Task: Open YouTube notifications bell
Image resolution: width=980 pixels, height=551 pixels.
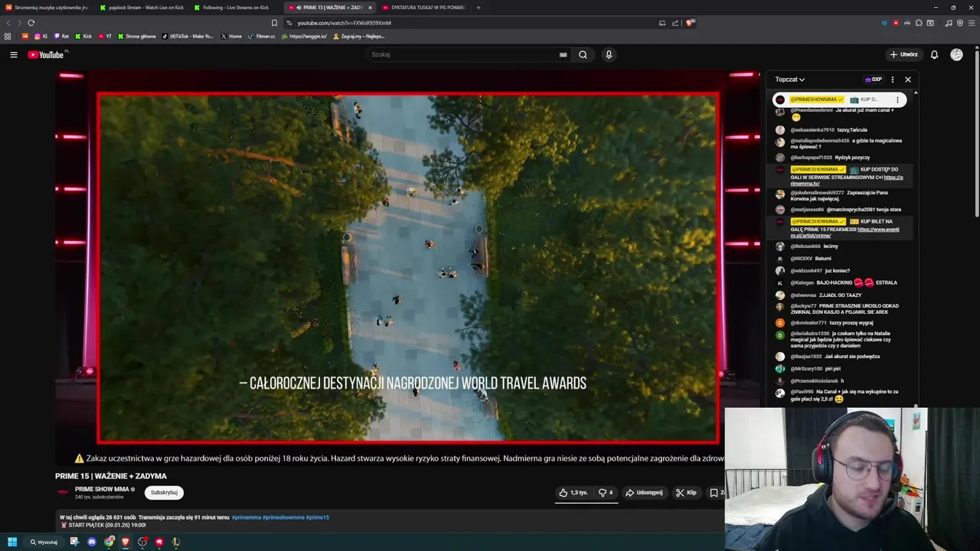Action: click(934, 54)
